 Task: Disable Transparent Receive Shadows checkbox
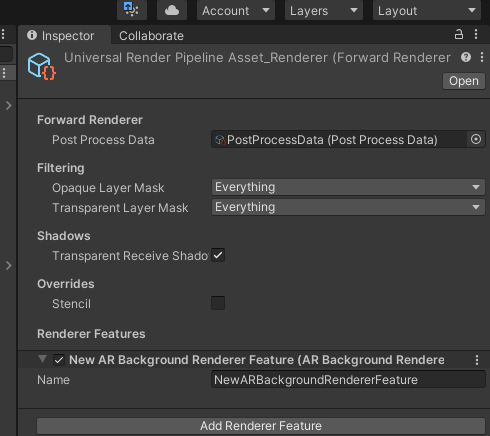pos(218,255)
